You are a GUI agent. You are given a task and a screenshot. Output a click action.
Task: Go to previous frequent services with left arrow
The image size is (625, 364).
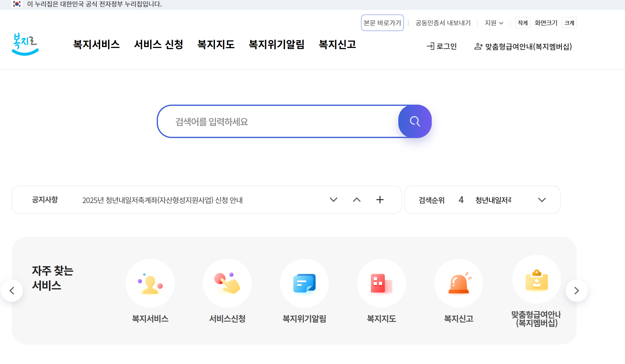(x=12, y=291)
